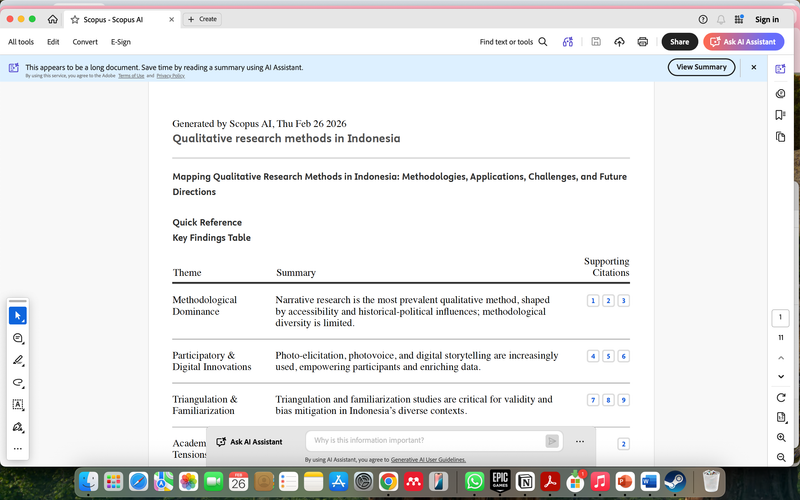Click the Ask AI Assistant top button
This screenshot has height=500, width=800.
click(x=743, y=42)
